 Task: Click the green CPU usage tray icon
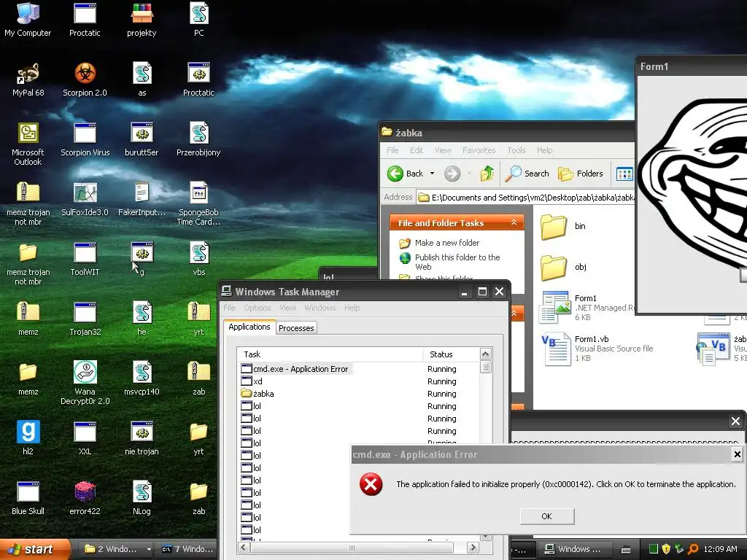pos(654,549)
